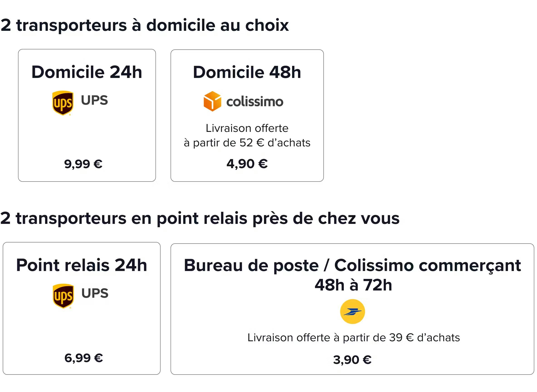Viewport: 537px width, 392px height.
Task: Click the 9,99 € price
Action: (83, 164)
